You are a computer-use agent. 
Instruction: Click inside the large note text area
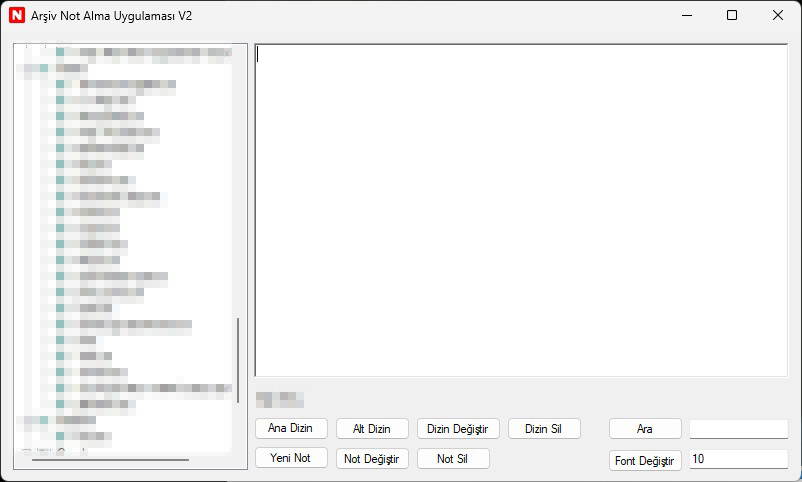pos(520,210)
